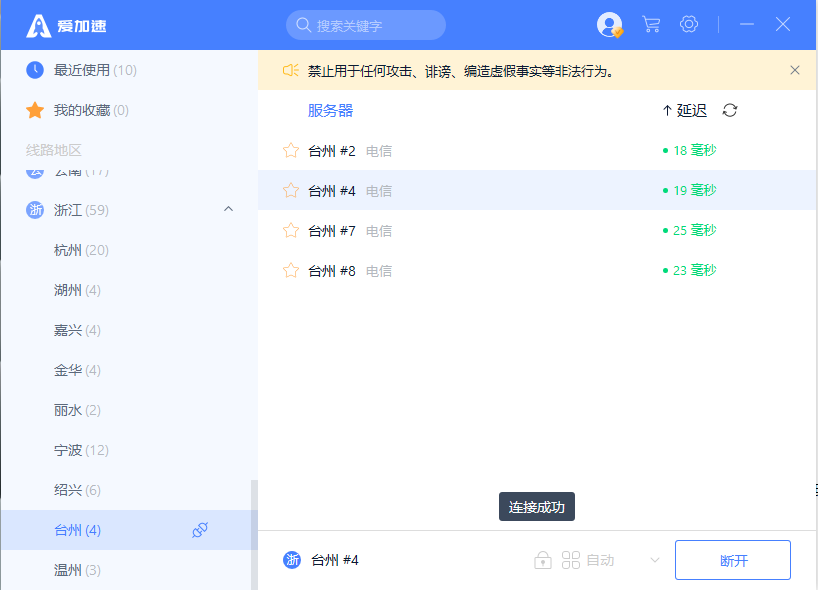The image size is (818, 590).
Task: Click 自动 mode label
Action: tap(600, 560)
